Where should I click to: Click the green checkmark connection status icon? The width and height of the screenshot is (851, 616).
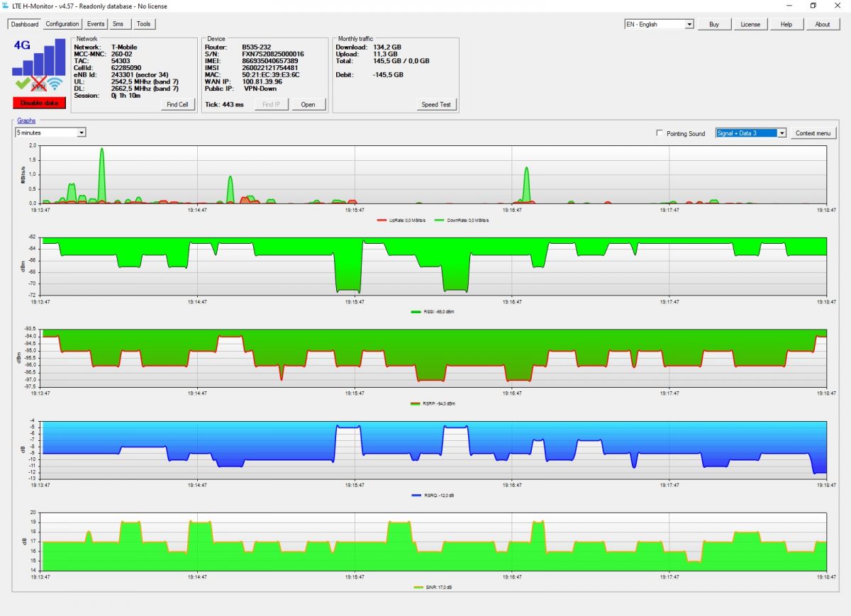pyautogui.click(x=22, y=84)
